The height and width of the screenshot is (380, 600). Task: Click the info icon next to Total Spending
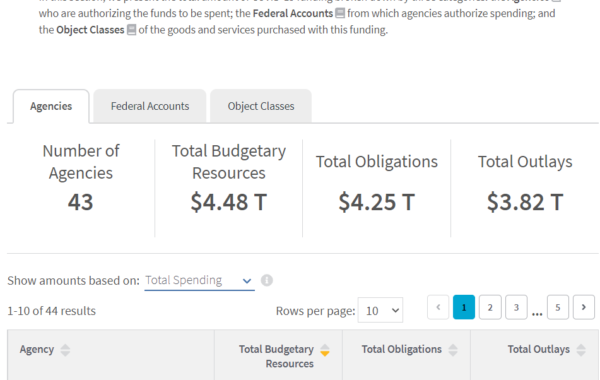click(x=267, y=281)
